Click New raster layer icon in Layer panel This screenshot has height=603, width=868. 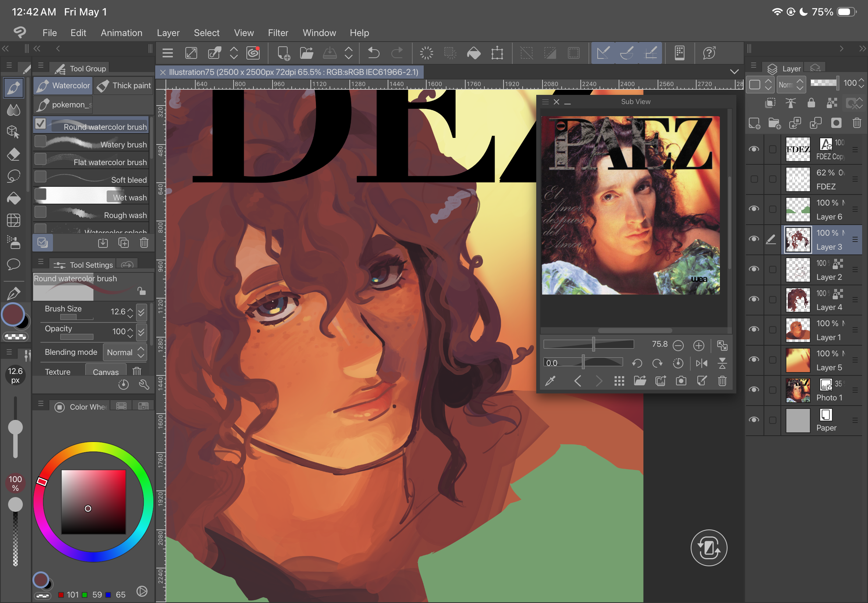tap(754, 123)
